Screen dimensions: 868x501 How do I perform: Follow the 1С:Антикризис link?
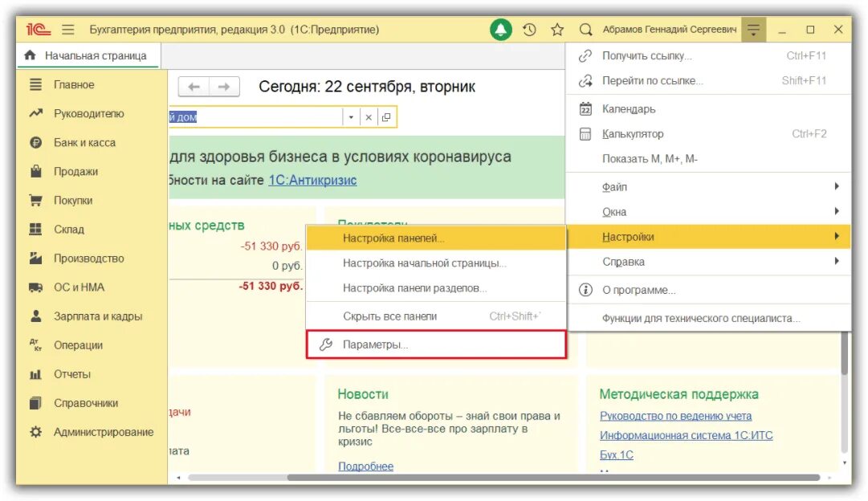(x=313, y=180)
